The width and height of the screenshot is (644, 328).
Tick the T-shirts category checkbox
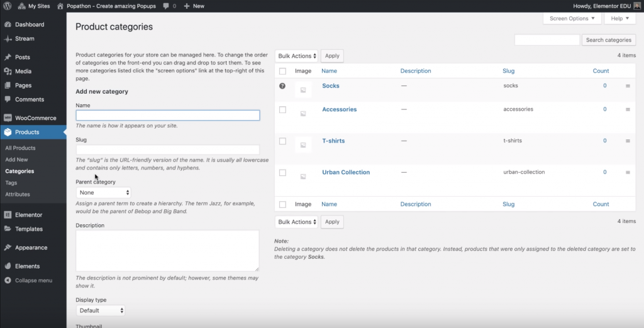pos(282,141)
